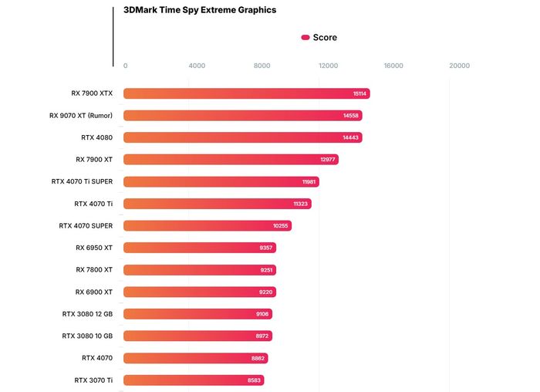Click the 8862 score value
540x392 pixels.
(258, 358)
